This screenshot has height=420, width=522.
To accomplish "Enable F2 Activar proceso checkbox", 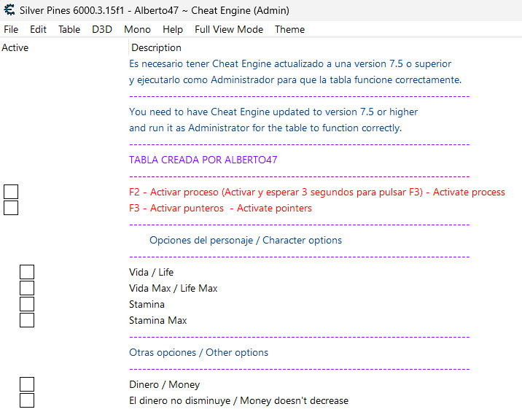I will coord(11,192).
